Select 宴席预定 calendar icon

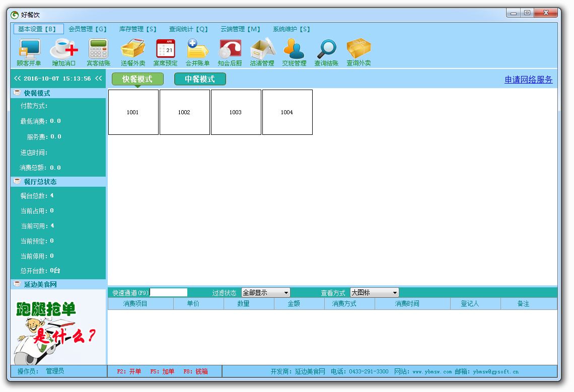tap(165, 50)
